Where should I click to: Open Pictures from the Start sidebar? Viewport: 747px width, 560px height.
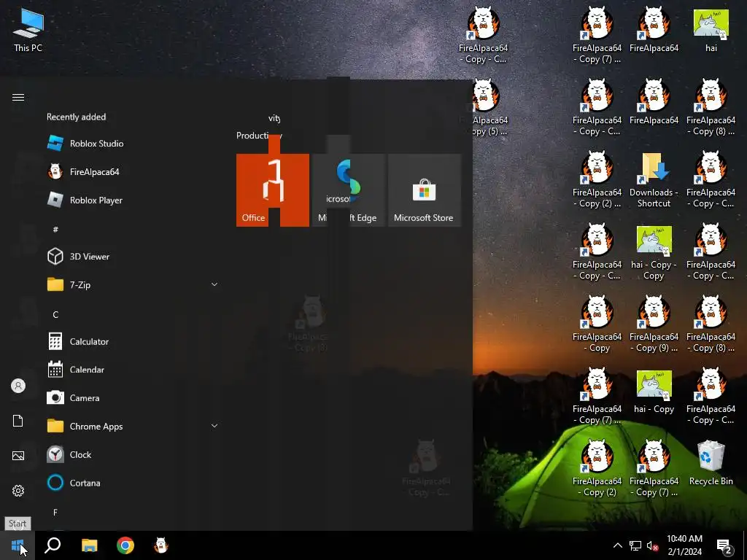point(18,456)
